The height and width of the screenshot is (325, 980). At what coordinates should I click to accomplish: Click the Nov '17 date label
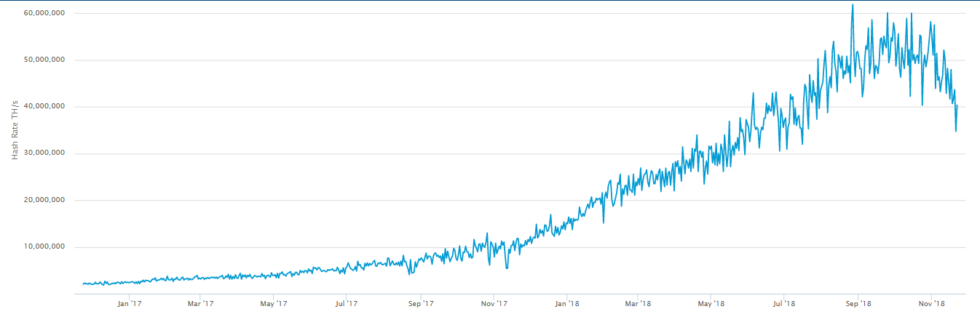pyautogui.click(x=494, y=303)
